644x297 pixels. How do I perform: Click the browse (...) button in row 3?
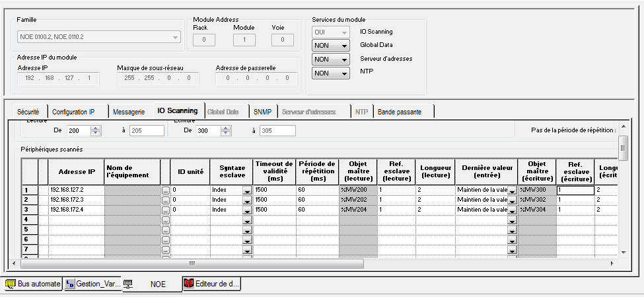pos(165,210)
